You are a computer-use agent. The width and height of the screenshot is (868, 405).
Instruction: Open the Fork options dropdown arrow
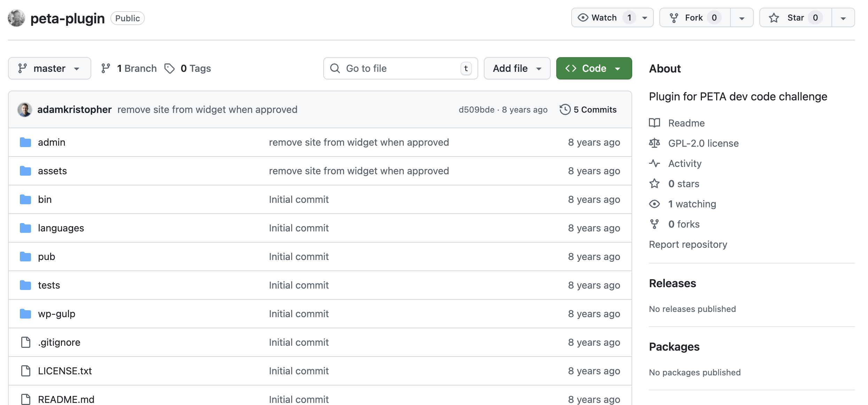[742, 18]
